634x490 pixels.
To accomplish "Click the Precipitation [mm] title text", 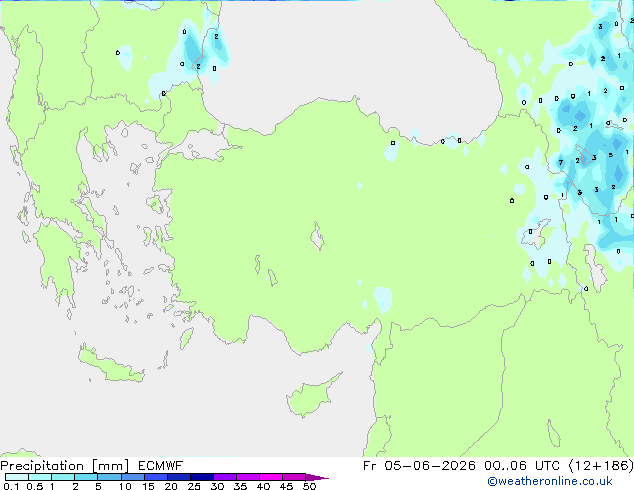I will (x=65, y=466).
